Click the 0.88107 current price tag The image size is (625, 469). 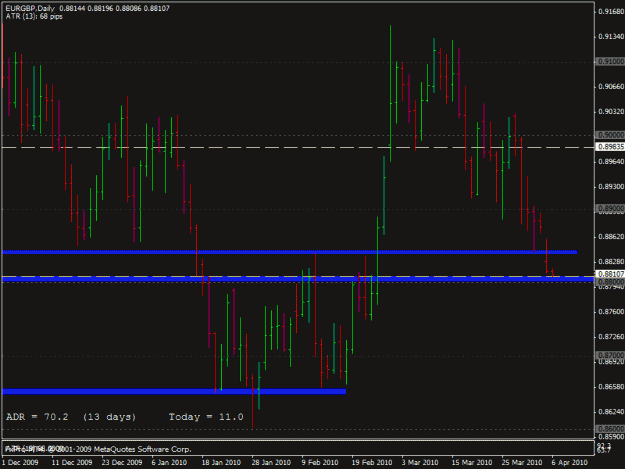click(x=610, y=274)
